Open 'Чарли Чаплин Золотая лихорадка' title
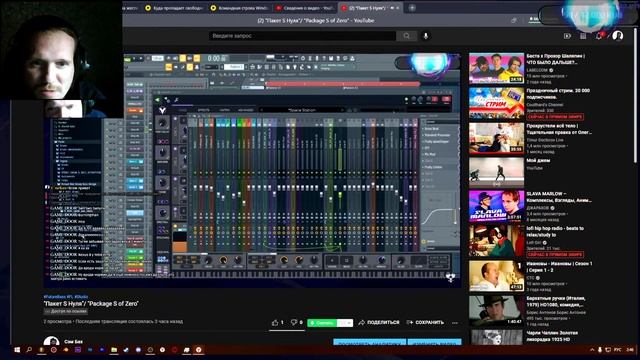This screenshot has width=640, height=360. 552,336
